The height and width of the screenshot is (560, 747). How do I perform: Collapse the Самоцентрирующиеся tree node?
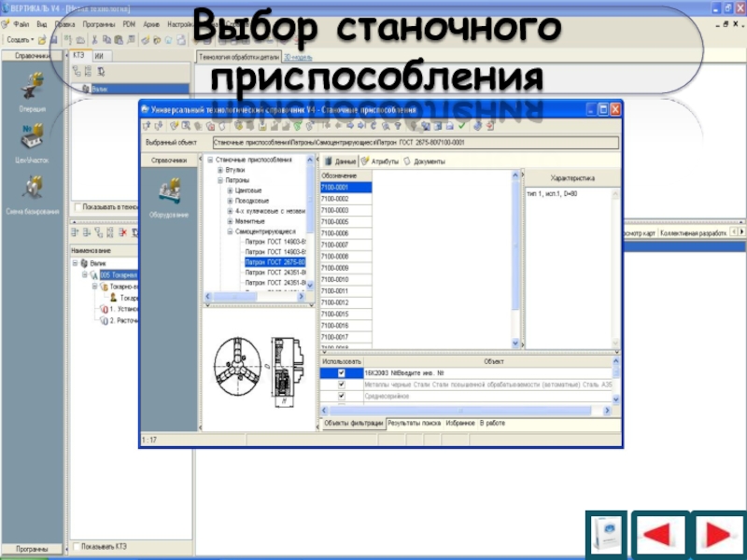(230, 231)
